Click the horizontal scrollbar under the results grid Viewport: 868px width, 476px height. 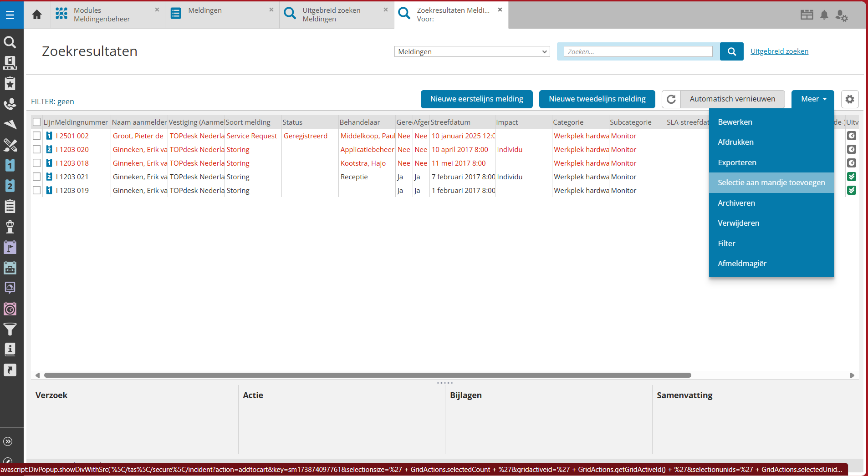tap(367, 375)
